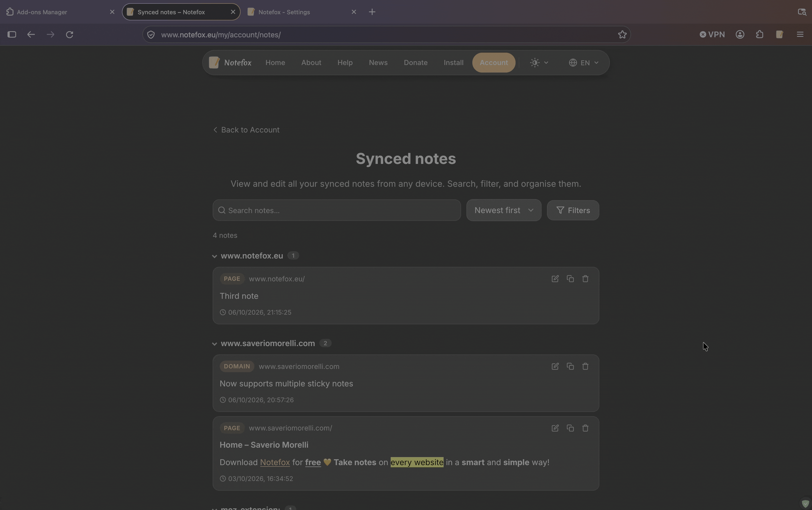Switch to the Notefox - Settings tab
Image resolution: width=812 pixels, height=510 pixels.
coord(301,12)
